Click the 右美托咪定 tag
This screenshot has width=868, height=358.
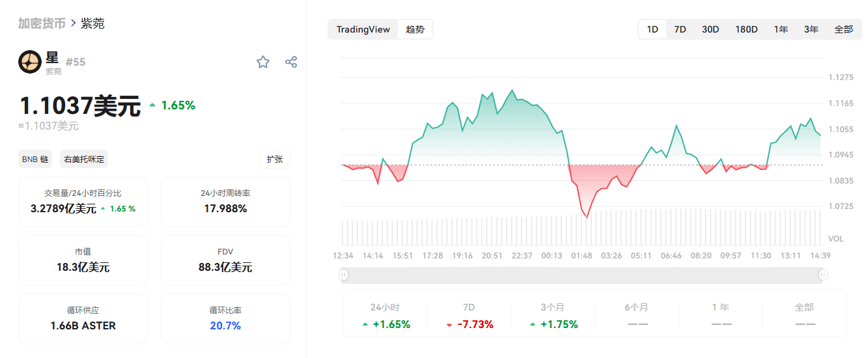(84, 159)
